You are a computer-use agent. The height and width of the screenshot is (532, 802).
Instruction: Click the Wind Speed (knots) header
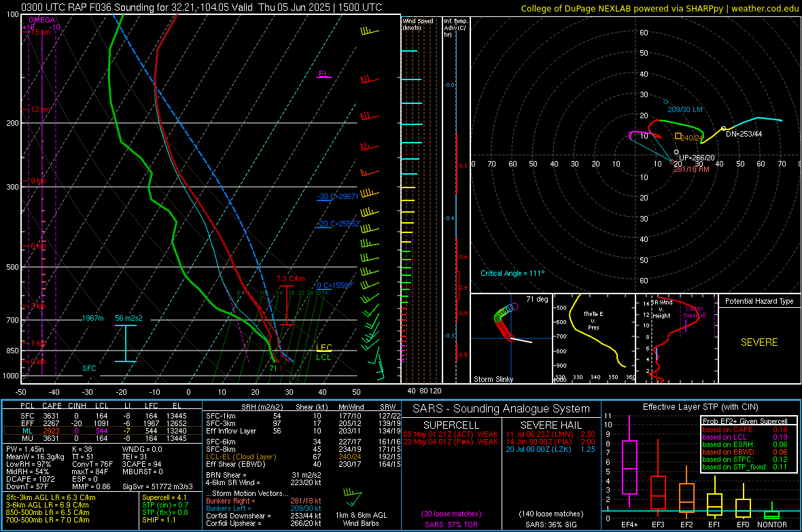[x=418, y=24]
